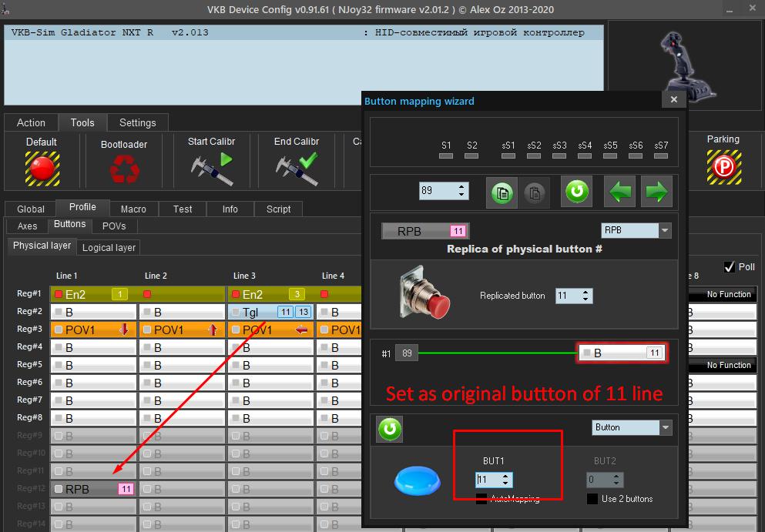Viewport: 765px width, 532px height.
Task: Switch to the Tools tab
Action: coord(82,122)
